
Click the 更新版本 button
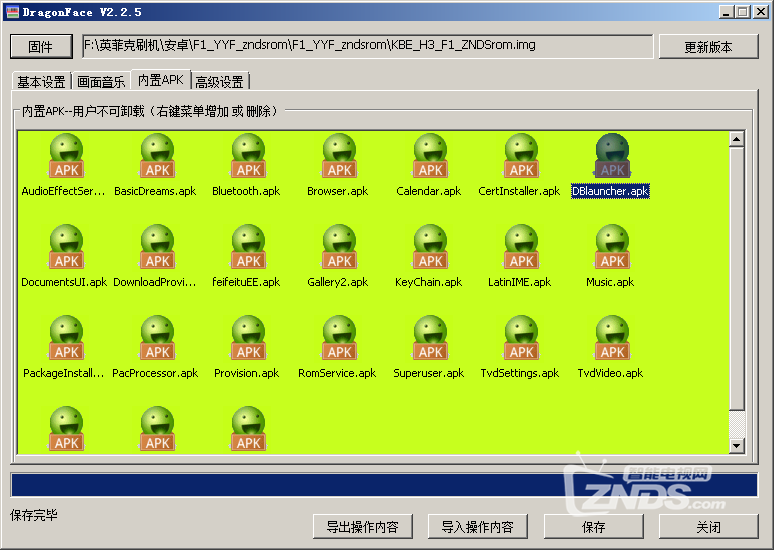point(708,47)
